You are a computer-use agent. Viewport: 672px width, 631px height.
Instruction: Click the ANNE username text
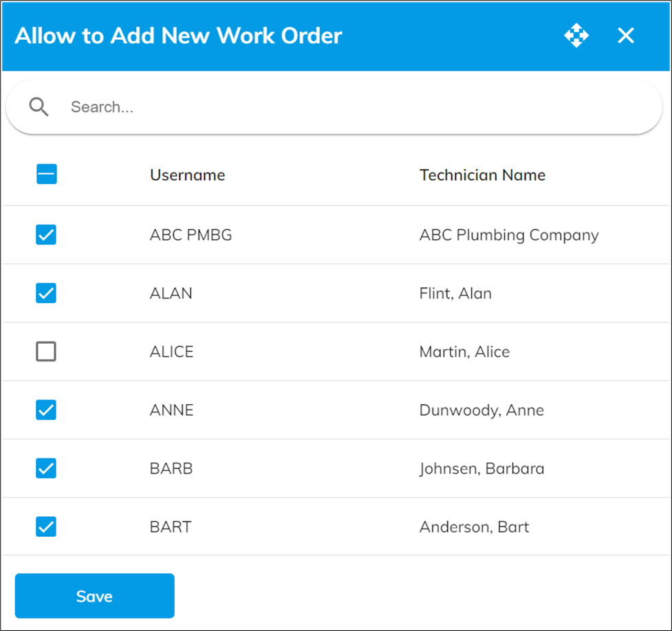point(171,410)
